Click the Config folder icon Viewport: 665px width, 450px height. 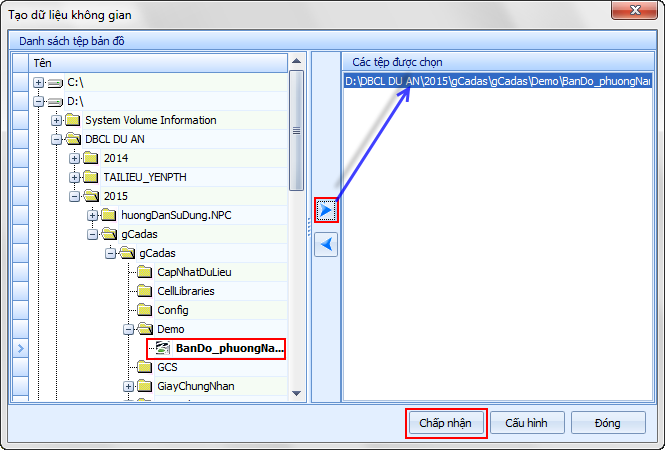[x=144, y=310]
